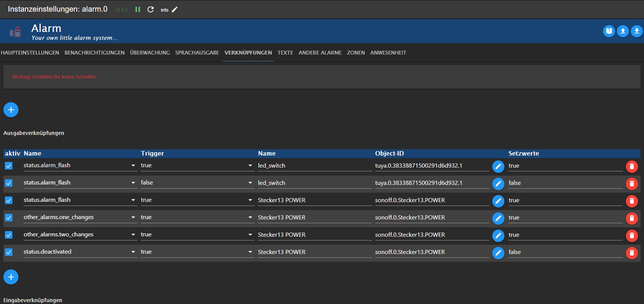The height and width of the screenshot is (304, 644).
Task: Edit object ID for second led_switch row
Action: (498, 183)
